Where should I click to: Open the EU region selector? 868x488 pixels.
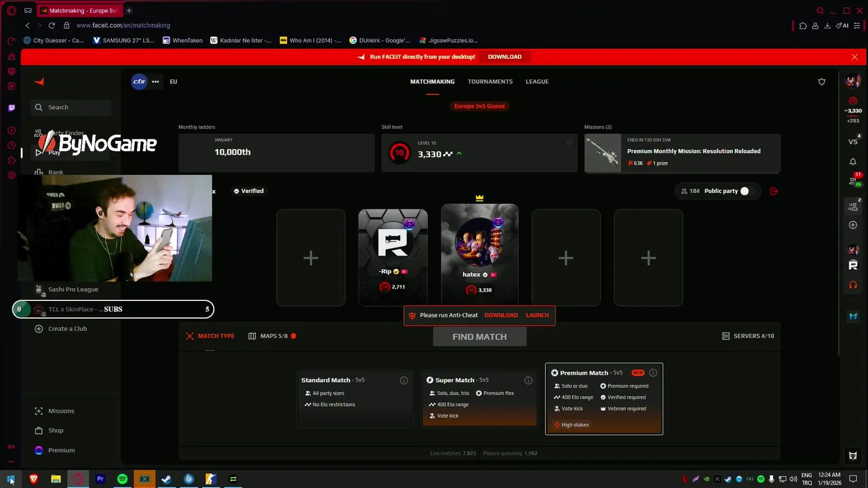pyautogui.click(x=174, y=81)
